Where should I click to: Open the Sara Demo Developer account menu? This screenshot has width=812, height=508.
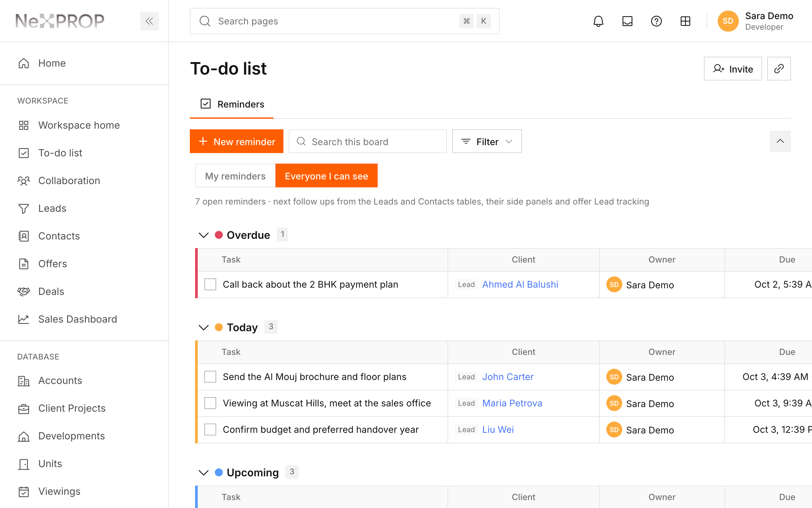click(756, 21)
